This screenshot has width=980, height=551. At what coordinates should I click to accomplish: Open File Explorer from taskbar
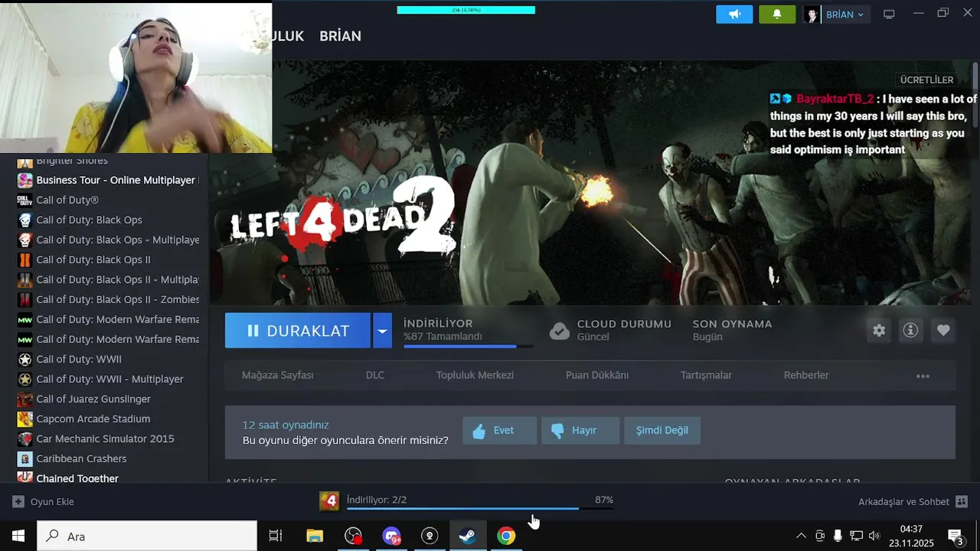[x=315, y=536]
